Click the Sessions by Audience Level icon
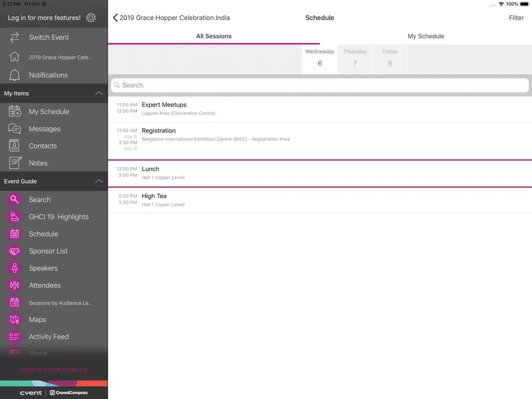532x399 pixels. [x=15, y=303]
